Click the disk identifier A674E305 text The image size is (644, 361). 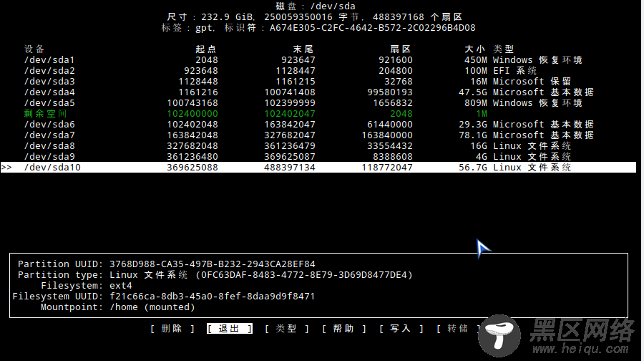pyautogui.click(x=373, y=28)
